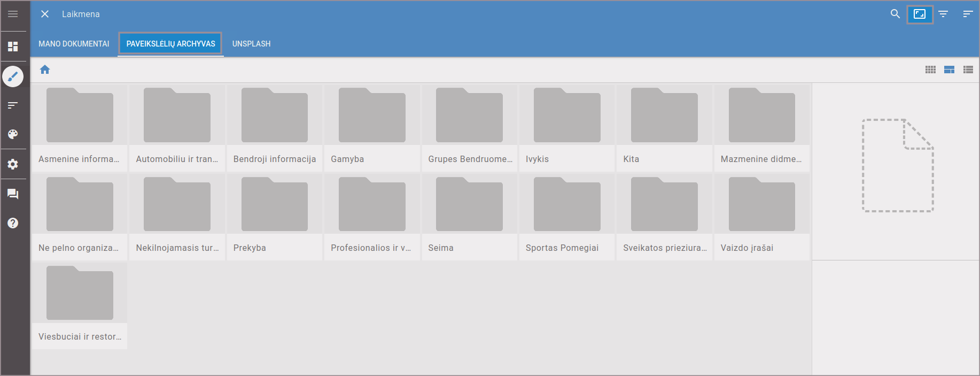Go to the home folder root
This screenshot has width=980, height=376.
pos(45,70)
